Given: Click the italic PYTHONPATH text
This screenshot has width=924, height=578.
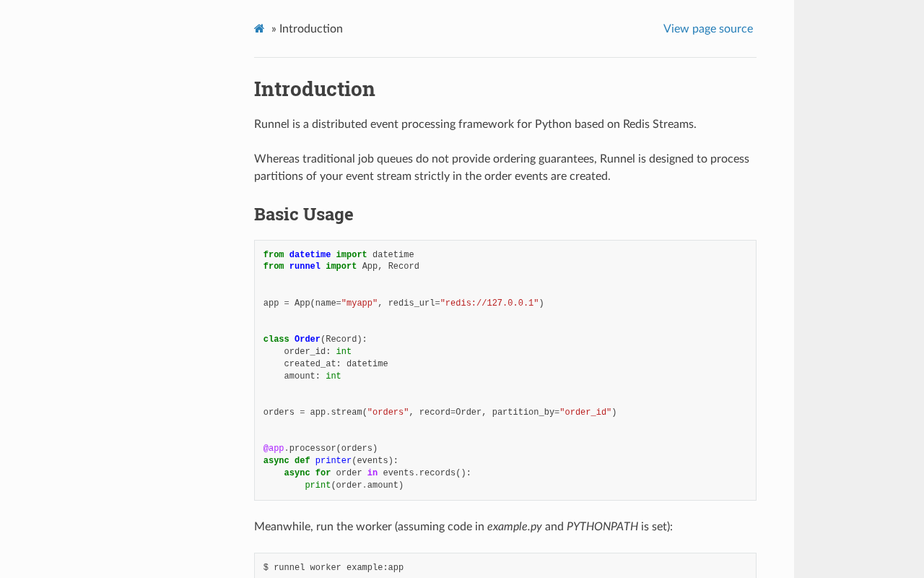Looking at the screenshot, I should [x=602, y=527].
